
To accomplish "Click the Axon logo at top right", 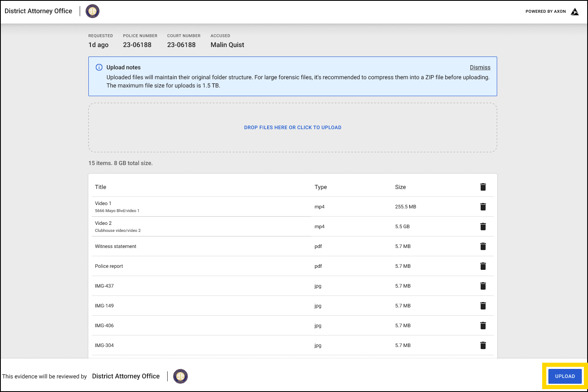I will (x=575, y=11).
